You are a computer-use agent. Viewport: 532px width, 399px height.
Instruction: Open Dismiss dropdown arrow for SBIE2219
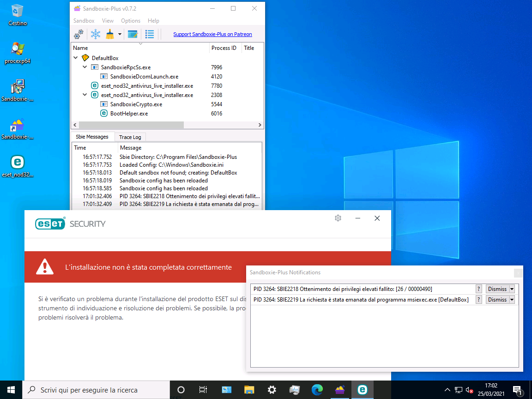pyautogui.click(x=512, y=300)
